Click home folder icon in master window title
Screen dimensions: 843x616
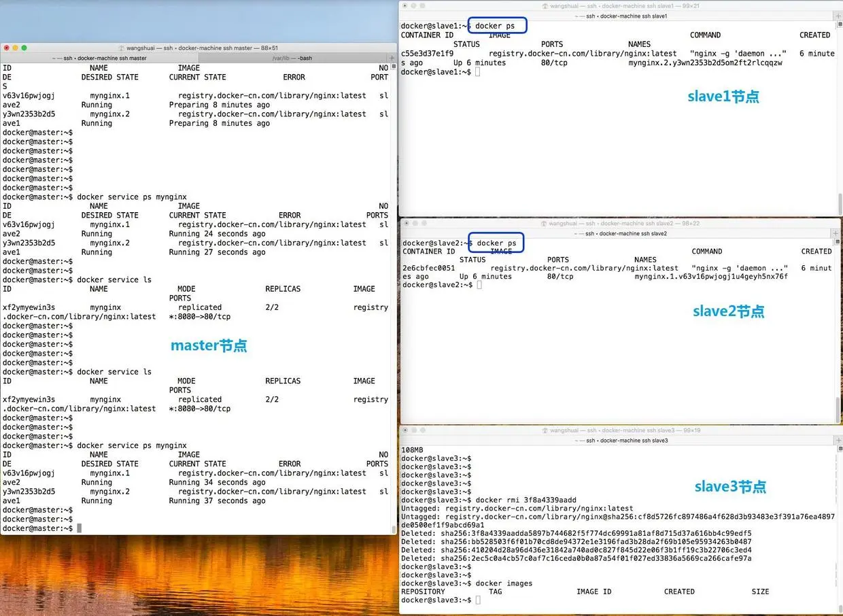point(122,48)
